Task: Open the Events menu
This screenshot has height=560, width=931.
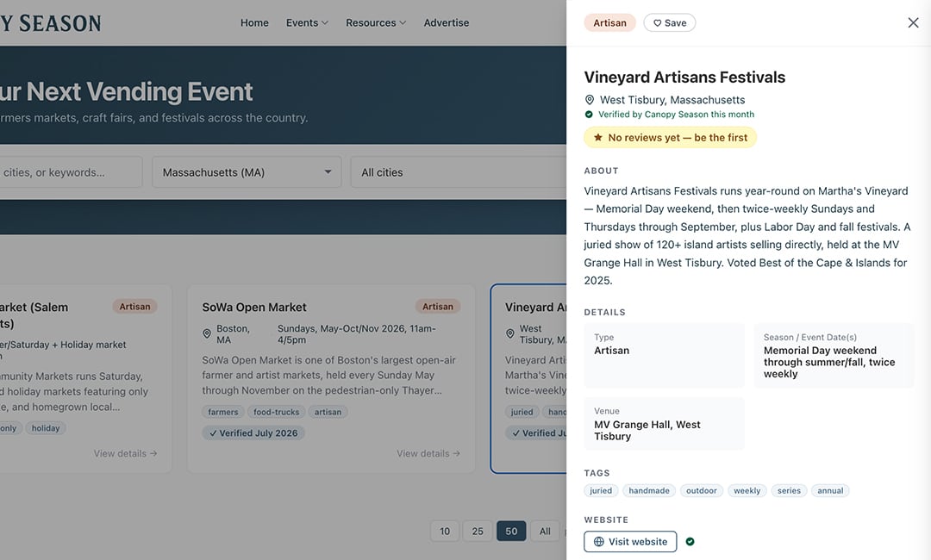Action: coord(307,22)
